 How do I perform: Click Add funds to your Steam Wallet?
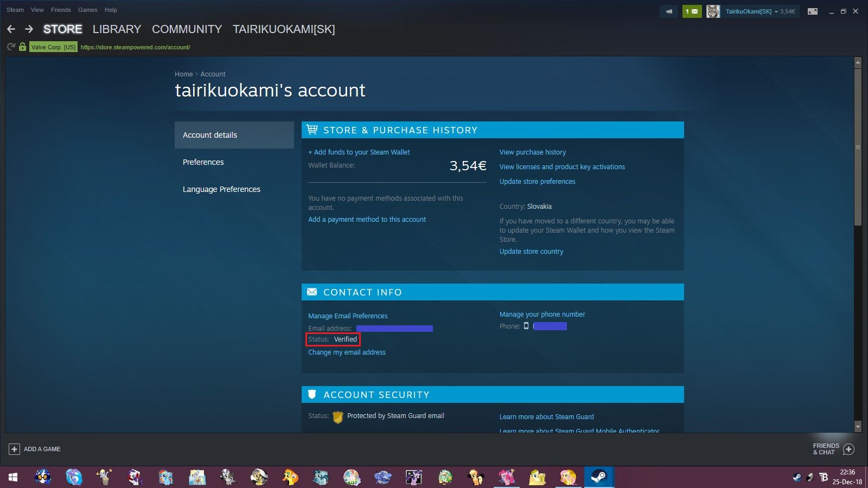click(x=359, y=152)
